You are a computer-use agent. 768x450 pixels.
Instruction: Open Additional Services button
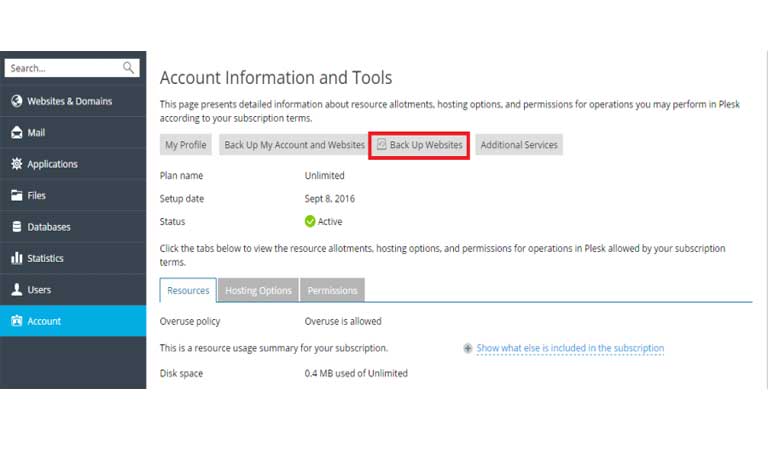point(519,144)
